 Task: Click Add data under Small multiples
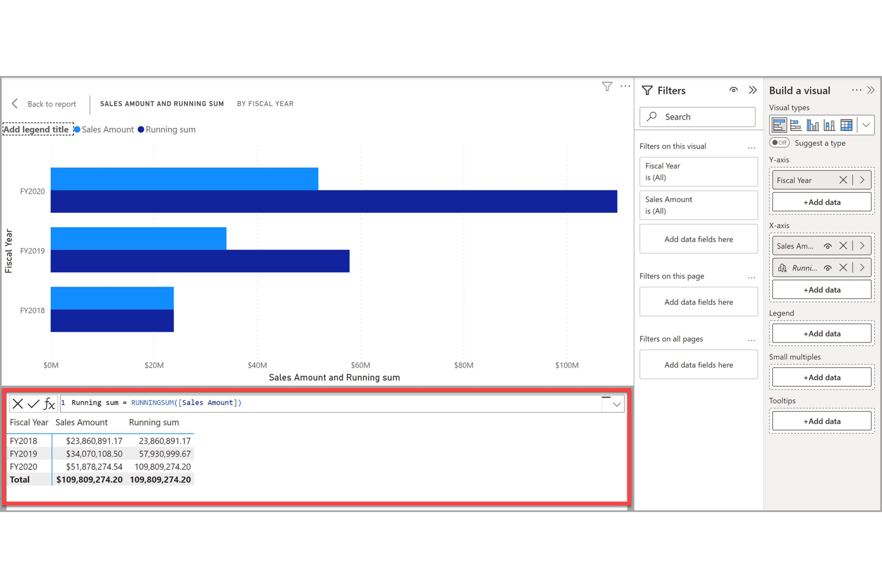[x=822, y=378]
